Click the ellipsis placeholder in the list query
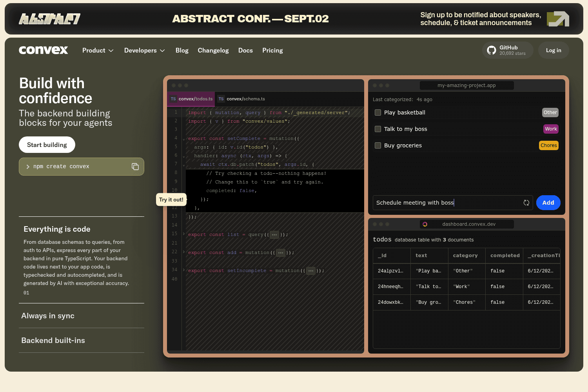588x392 pixels. tap(274, 235)
